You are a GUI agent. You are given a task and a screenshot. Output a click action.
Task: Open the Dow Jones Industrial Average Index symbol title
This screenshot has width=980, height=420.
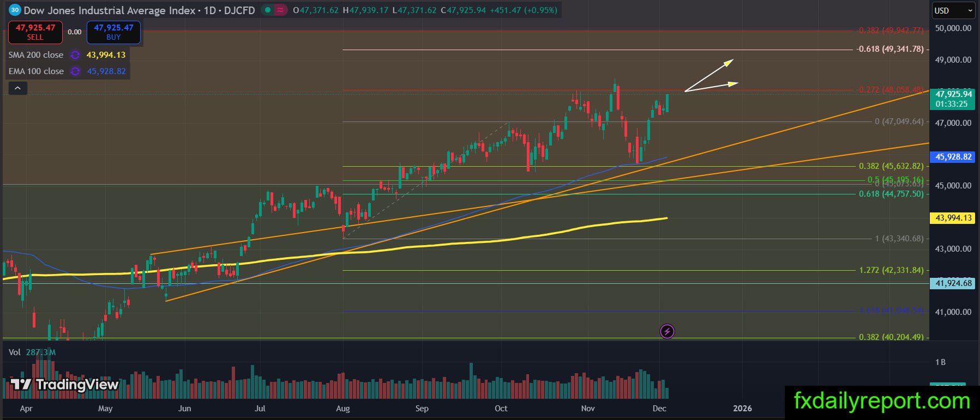(x=110, y=10)
